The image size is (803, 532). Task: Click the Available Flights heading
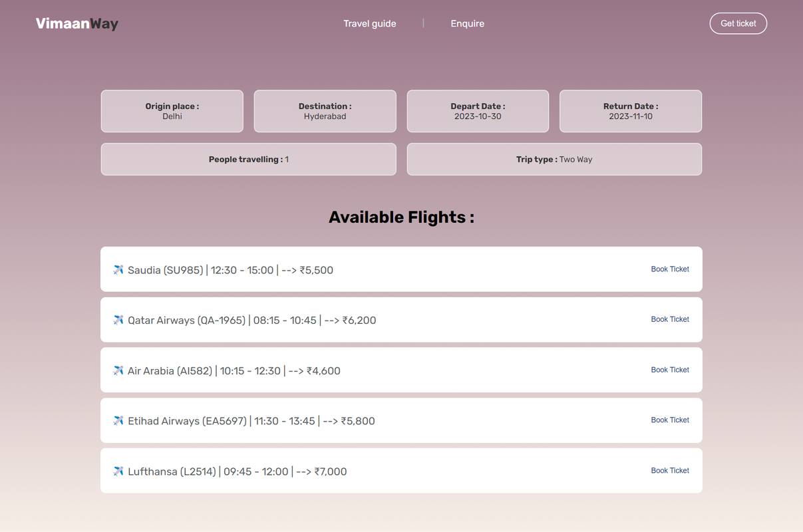click(x=401, y=217)
